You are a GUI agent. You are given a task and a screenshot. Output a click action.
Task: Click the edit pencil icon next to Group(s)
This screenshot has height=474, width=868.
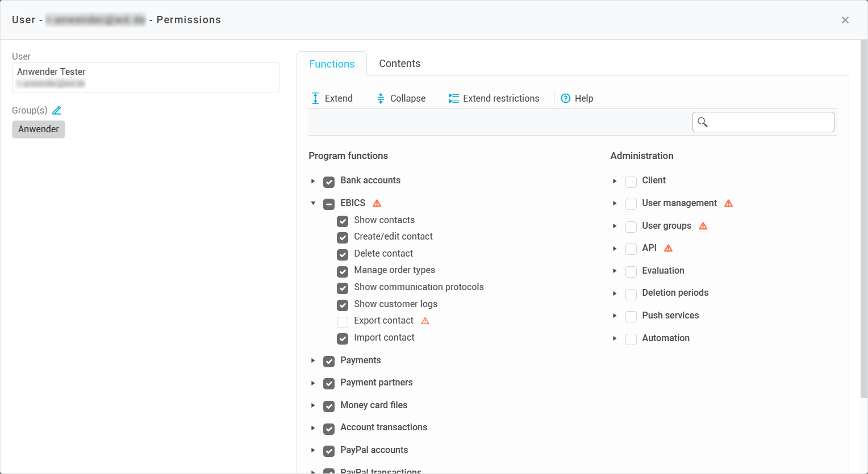pyautogui.click(x=57, y=110)
